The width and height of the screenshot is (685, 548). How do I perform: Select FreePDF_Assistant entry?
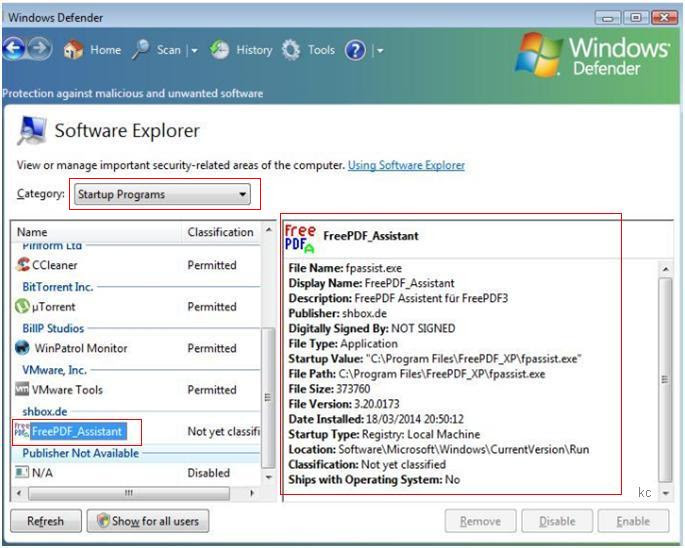click(79, 431)
